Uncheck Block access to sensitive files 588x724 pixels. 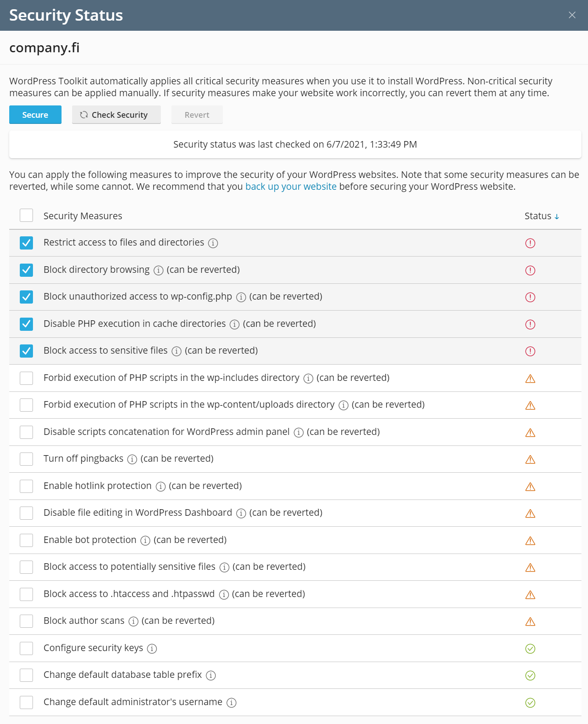coord(26,351)
